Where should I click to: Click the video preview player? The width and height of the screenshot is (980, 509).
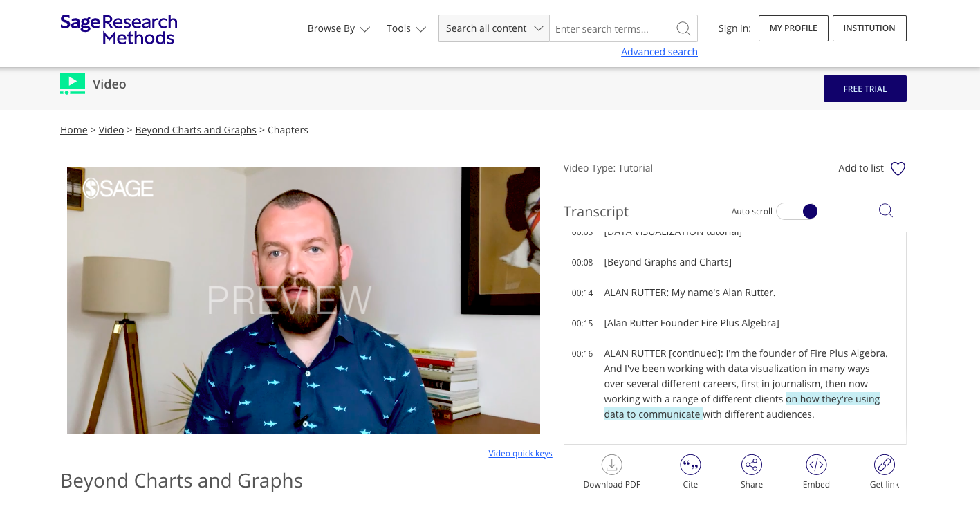(x=304, y=300)
